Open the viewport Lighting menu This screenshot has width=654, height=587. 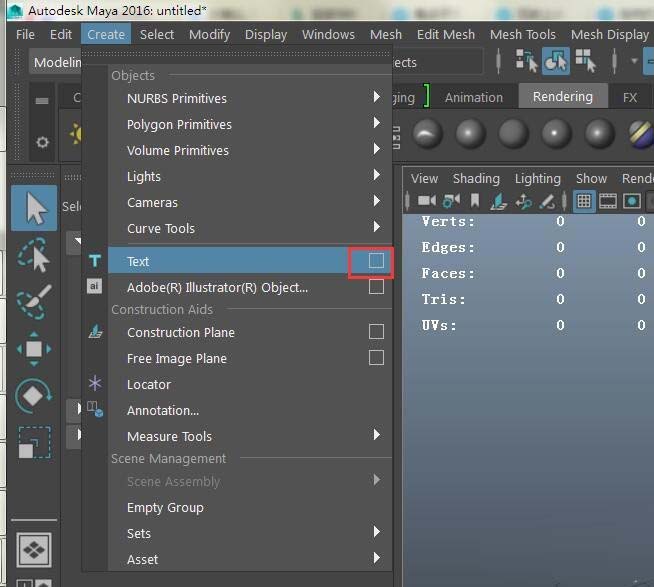point(538,179)
